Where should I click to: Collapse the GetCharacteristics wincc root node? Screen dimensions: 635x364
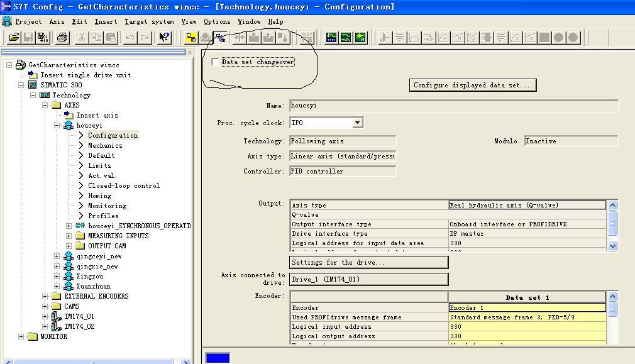click(x=9, y=65)
